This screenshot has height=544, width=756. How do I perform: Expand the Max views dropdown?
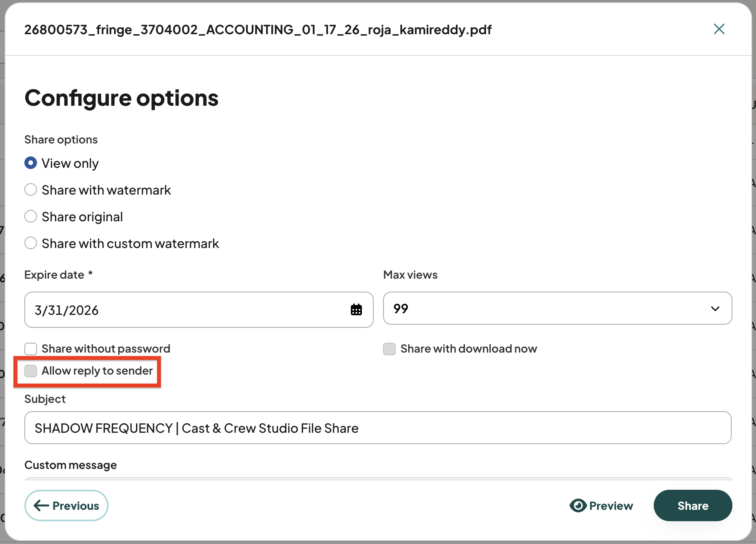click(557, 308)
